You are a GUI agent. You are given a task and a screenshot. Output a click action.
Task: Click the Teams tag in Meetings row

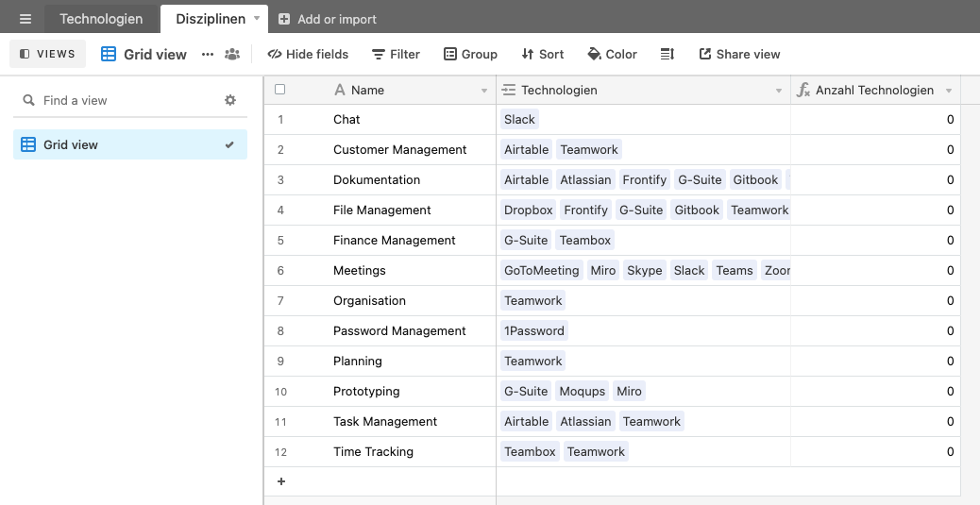[x=735, y=270]
